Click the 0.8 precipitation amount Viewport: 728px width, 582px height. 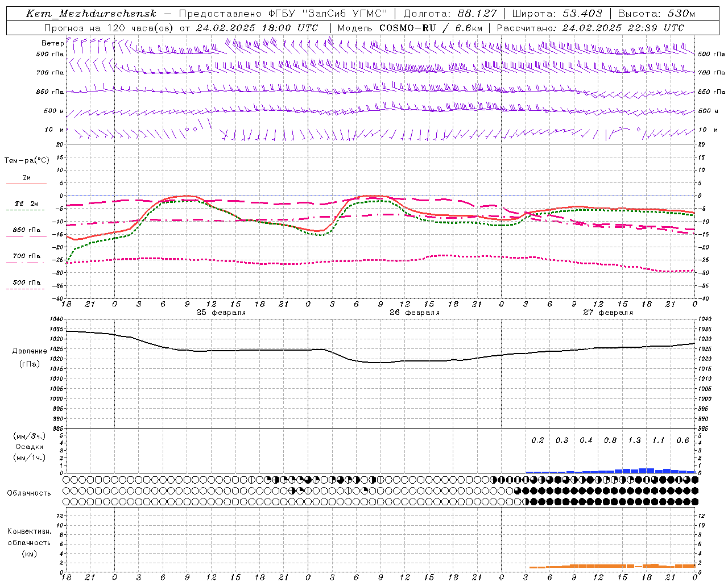coord(610,440)
